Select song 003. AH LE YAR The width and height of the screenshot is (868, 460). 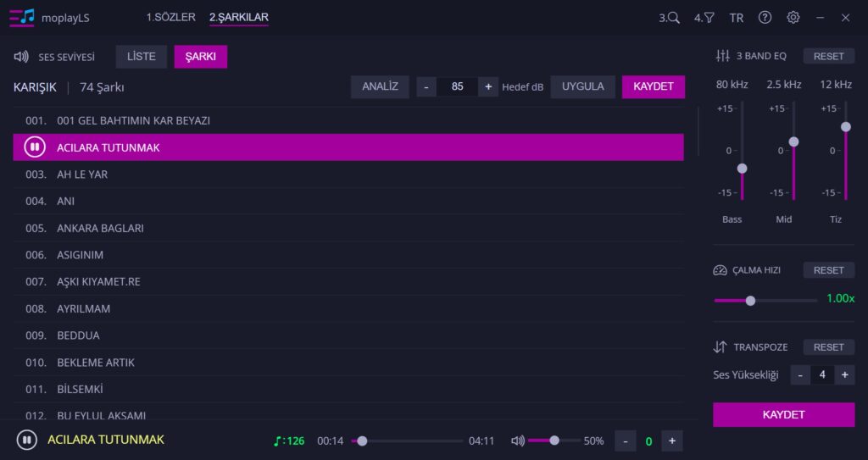click(348, 175)
